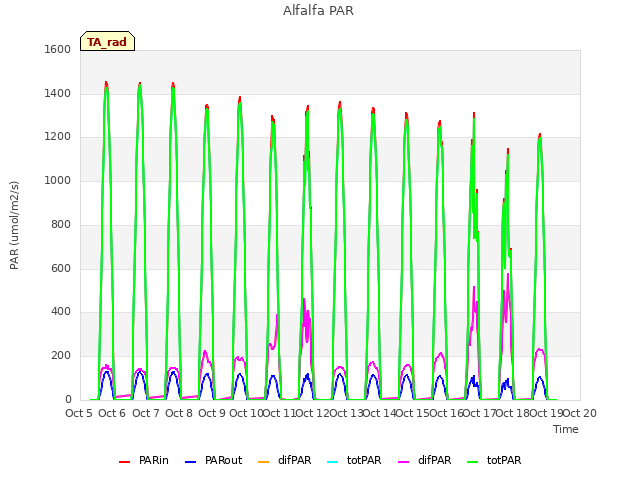Click the PARin legend label
The width and height of the screenshot is (640, 480).
153,460
